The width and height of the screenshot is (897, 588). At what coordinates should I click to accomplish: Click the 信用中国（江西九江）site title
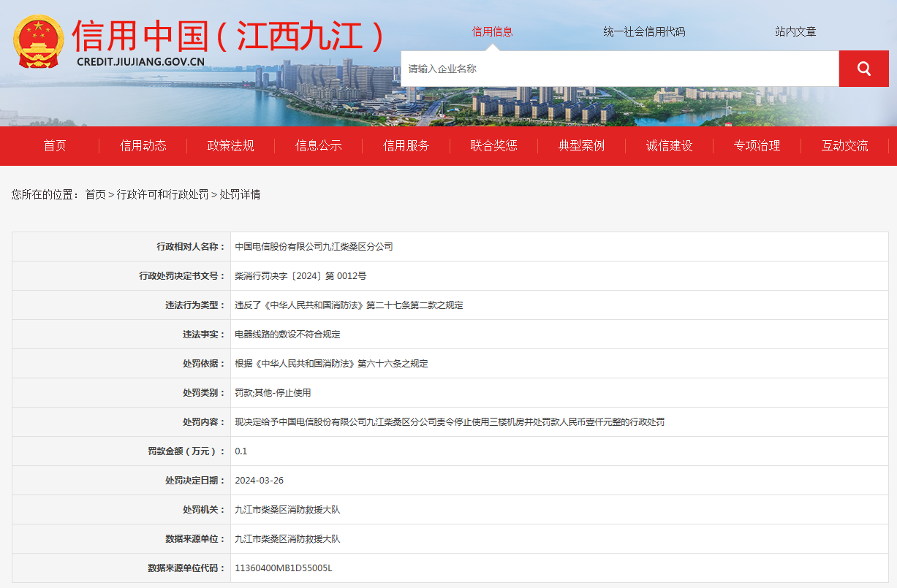click(x=228, y=37)
